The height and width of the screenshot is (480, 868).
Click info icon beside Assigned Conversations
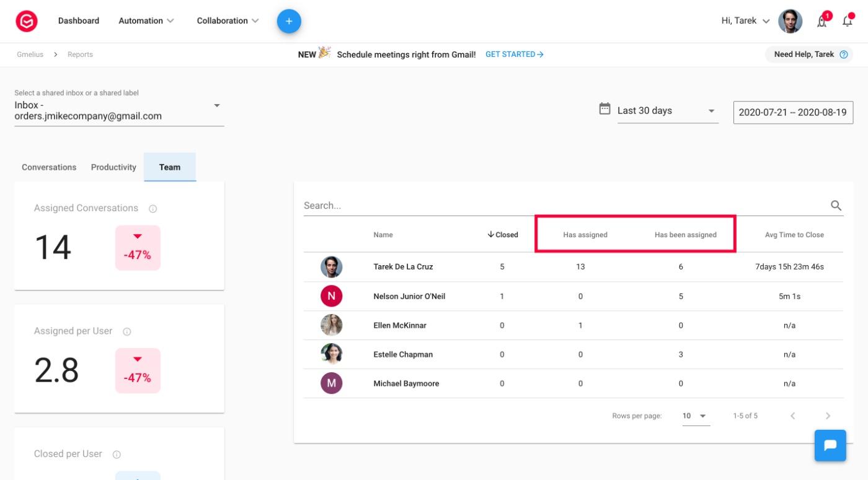point(153,209)
